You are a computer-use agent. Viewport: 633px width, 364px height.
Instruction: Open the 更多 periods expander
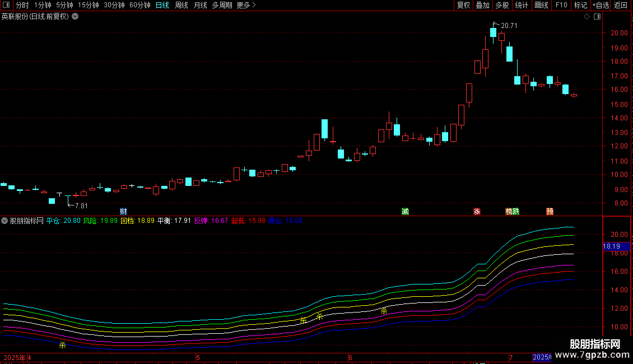coord(246,5)
